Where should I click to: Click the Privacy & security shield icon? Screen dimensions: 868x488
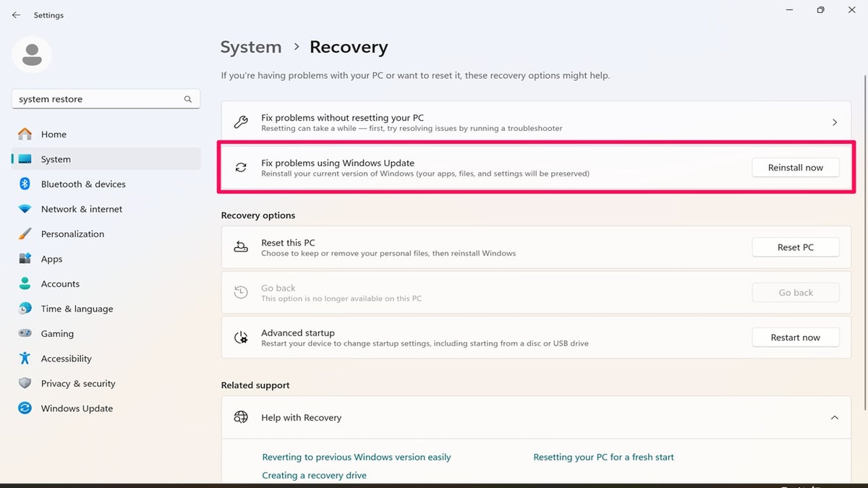click(25, 384)
